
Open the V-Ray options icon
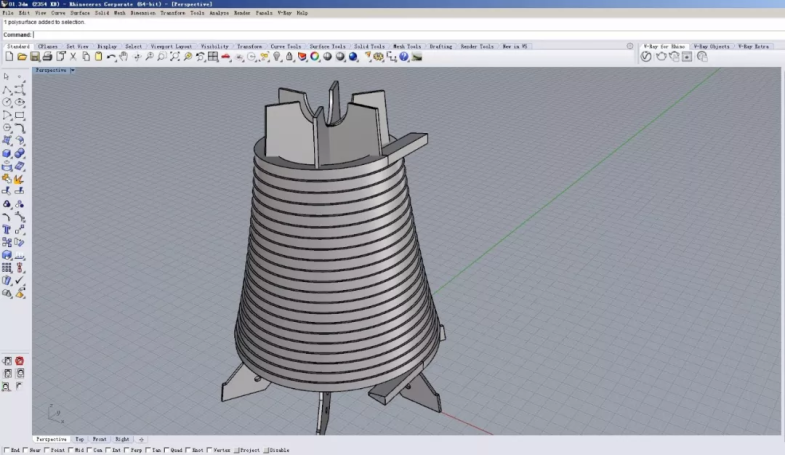click(646, 57)
